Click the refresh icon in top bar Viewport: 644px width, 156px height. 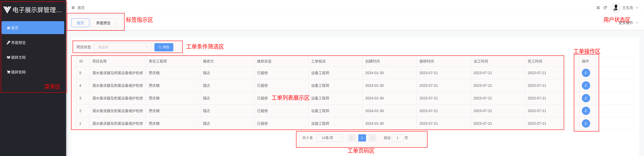point(605,8)
